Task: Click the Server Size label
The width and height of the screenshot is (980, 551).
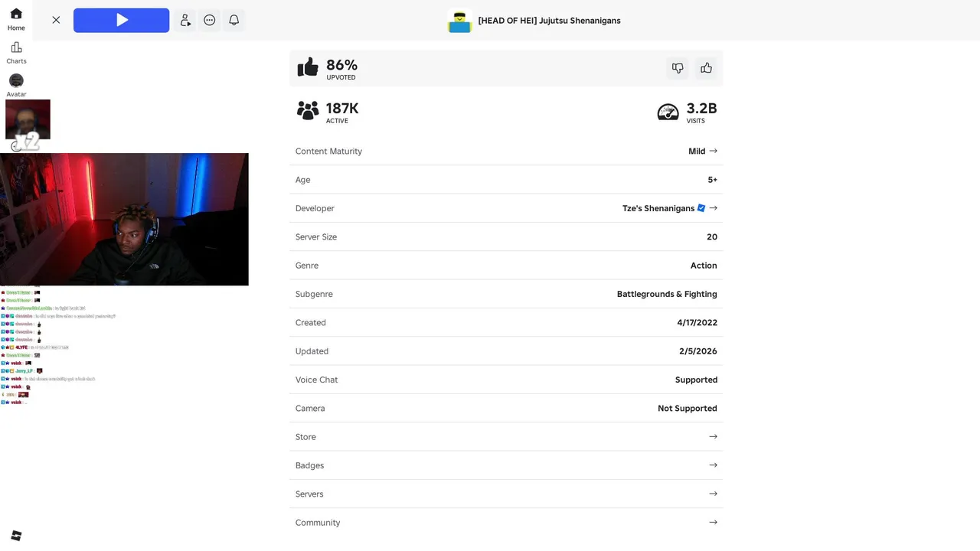Action: 316,237
